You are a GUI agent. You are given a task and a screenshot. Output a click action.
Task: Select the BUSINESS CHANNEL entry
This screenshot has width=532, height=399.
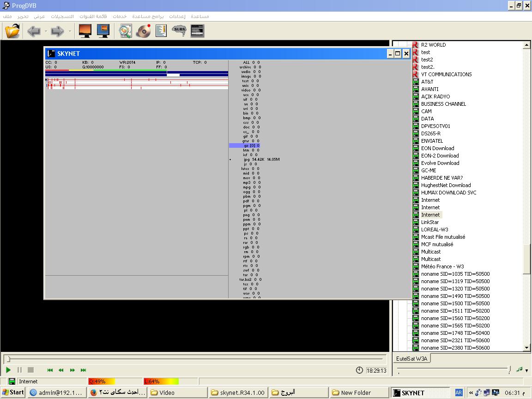tap(443, 104)
